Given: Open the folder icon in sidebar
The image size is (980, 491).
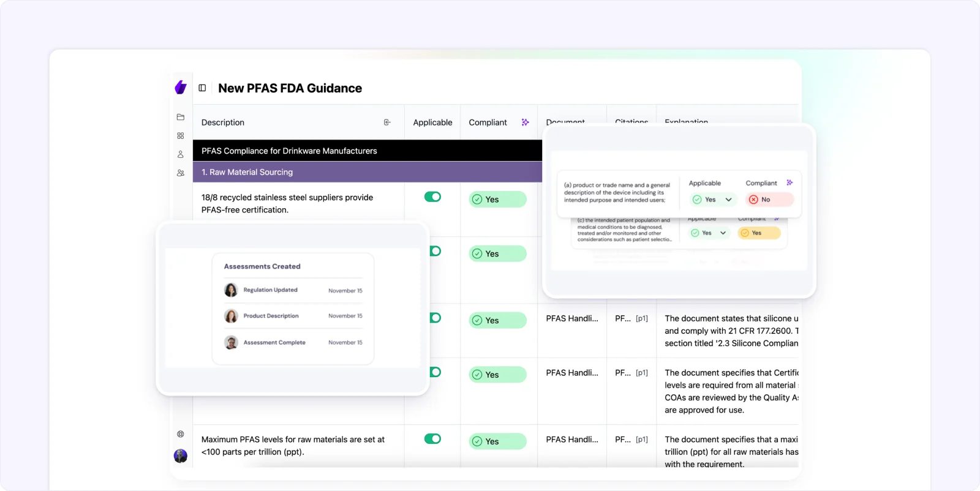Looking at the screenshot, I should 181,117.
